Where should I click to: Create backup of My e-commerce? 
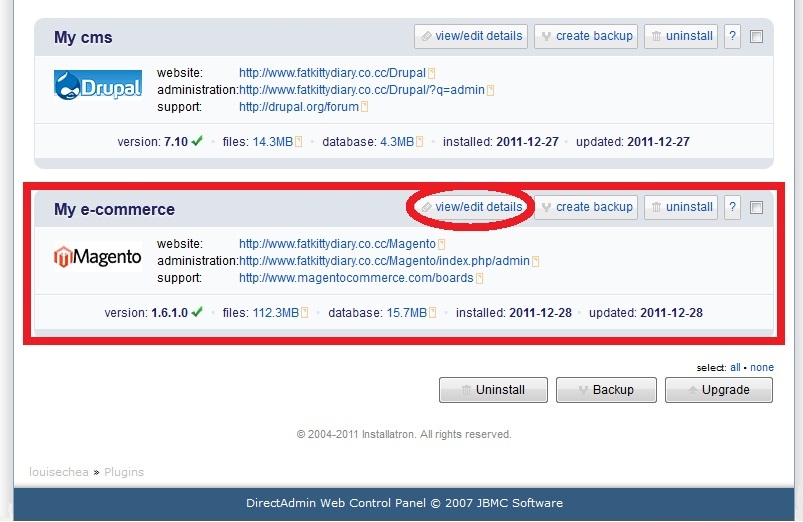(586, 207)
